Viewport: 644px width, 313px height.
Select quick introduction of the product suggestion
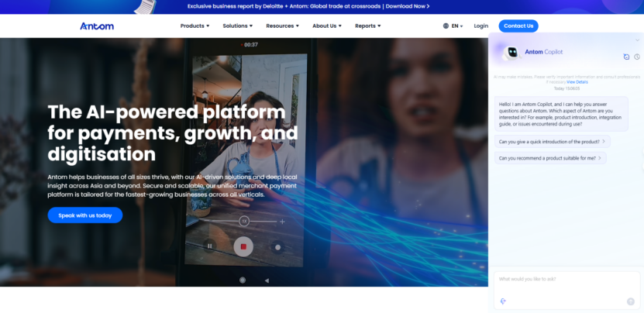[553, 141]
